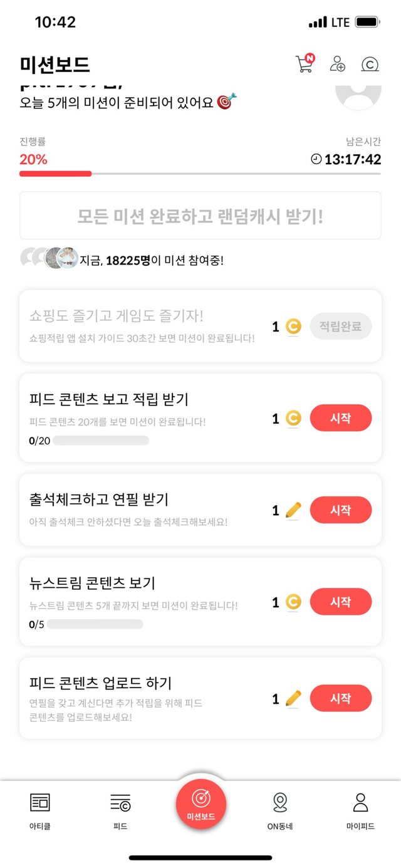Click the remaining time clock icon
The height and width of the screenshot is (868, 401).
[x=316, y=159]
